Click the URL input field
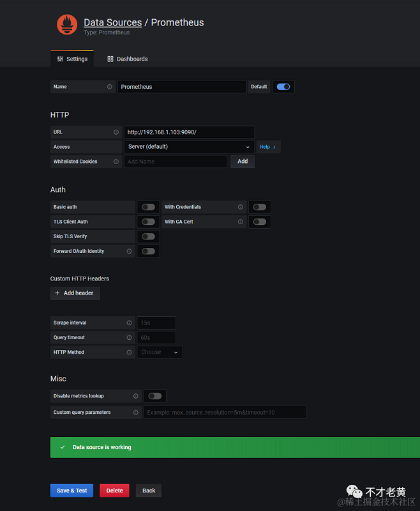 (x=189, y=132)
